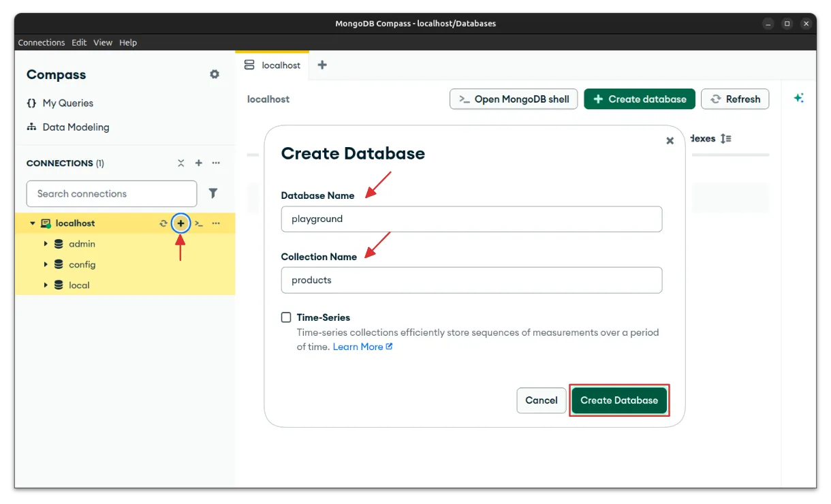Open the View menu
This screenshot has width=831, height=504.
coord(103,42)
